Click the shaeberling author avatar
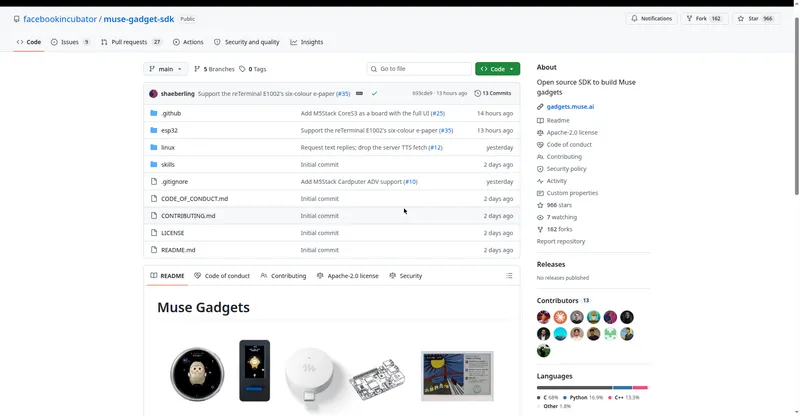The width and height of the screenshot is (800, 416). 153,93
